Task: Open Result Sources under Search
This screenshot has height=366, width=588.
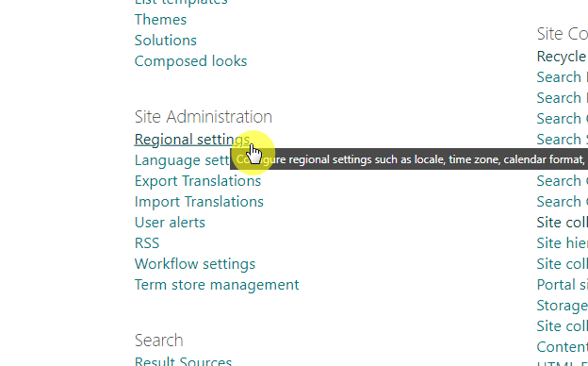Action: pyautogui.click(x=183, y=361)
